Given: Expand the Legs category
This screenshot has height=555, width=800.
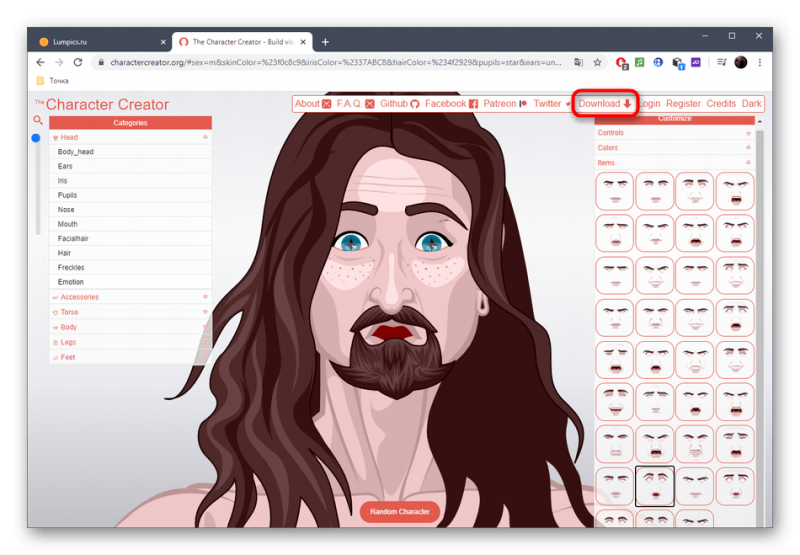Looking at the screenshot, I should coord(130,342).
